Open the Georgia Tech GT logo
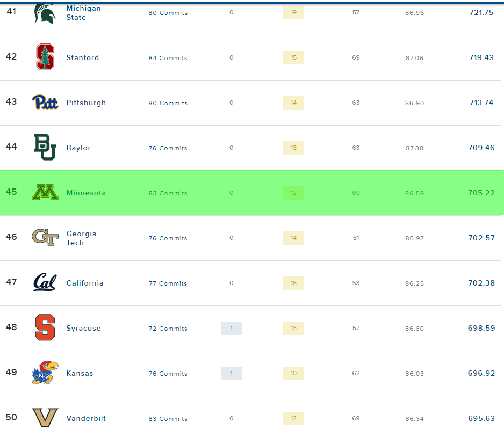The width and height of the screenshot is (504, 430). click(45, 237)
